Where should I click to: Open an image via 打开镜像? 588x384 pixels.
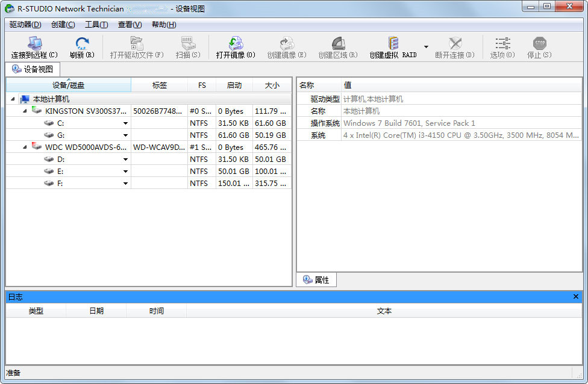pyautogui.click(x=236, y=45)
